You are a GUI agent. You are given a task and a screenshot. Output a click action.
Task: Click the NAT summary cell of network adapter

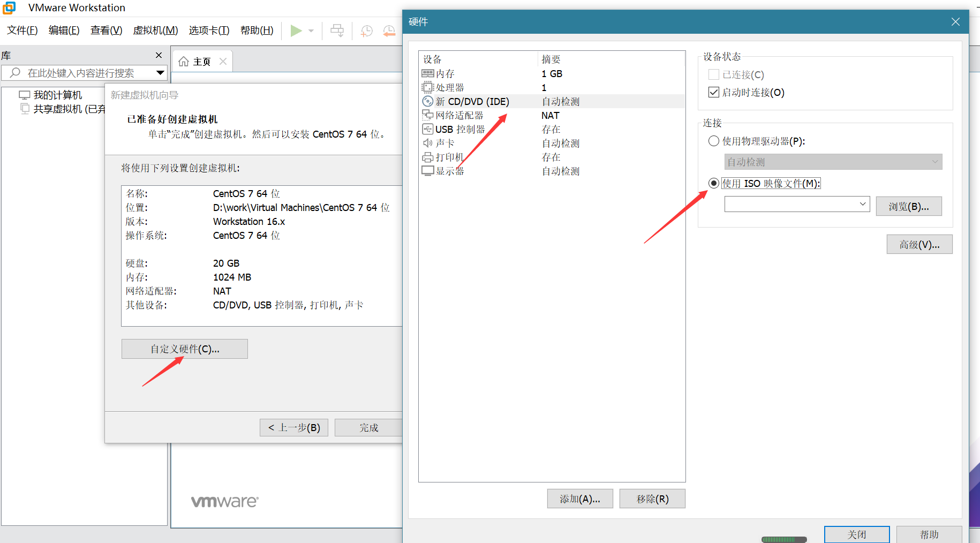(550, 115)
